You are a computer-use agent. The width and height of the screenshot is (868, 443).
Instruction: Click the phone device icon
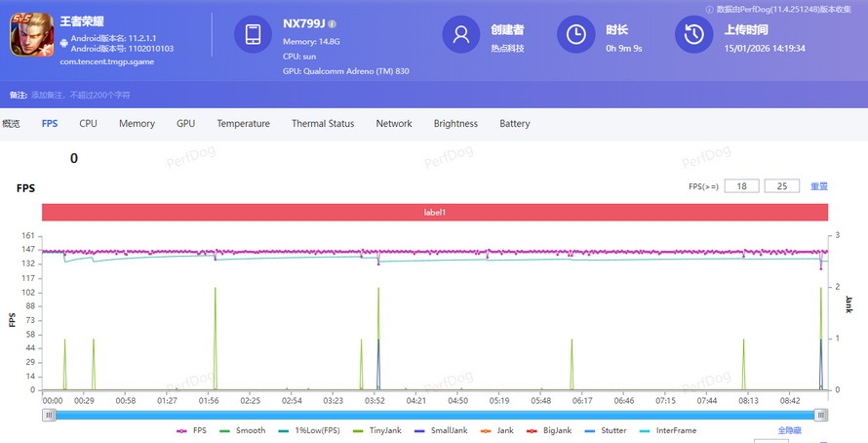click(x=253, y=34)
